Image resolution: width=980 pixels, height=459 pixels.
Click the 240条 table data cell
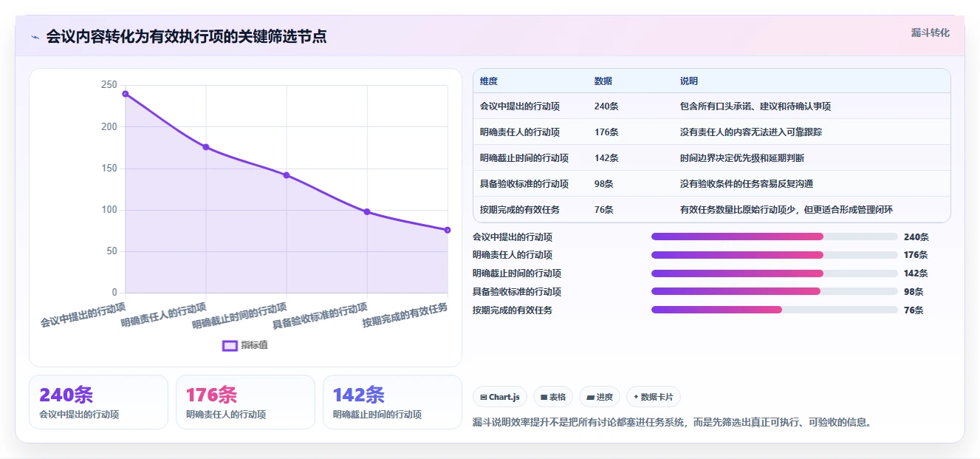click(606, 106)
